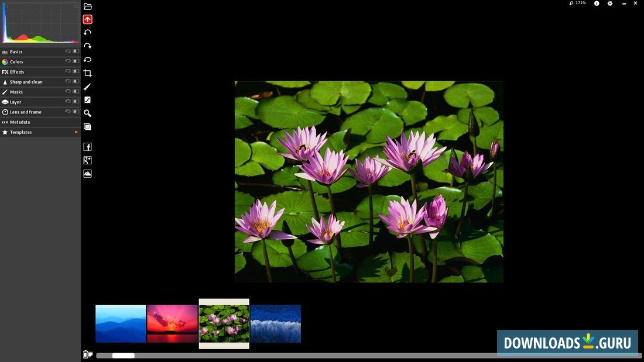
Task: Reset the Colors panel adjustments
Action: pyautogui.click(x=68, y=61)
